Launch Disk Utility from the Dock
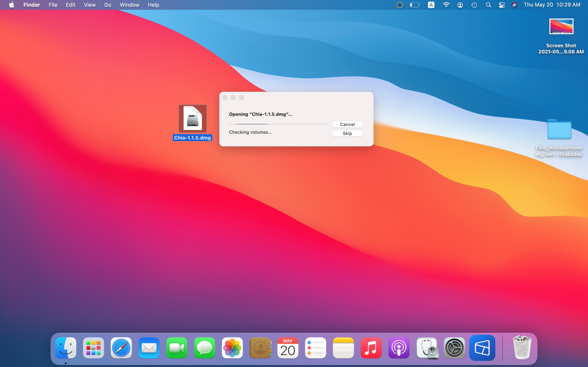 click(427, 348)
